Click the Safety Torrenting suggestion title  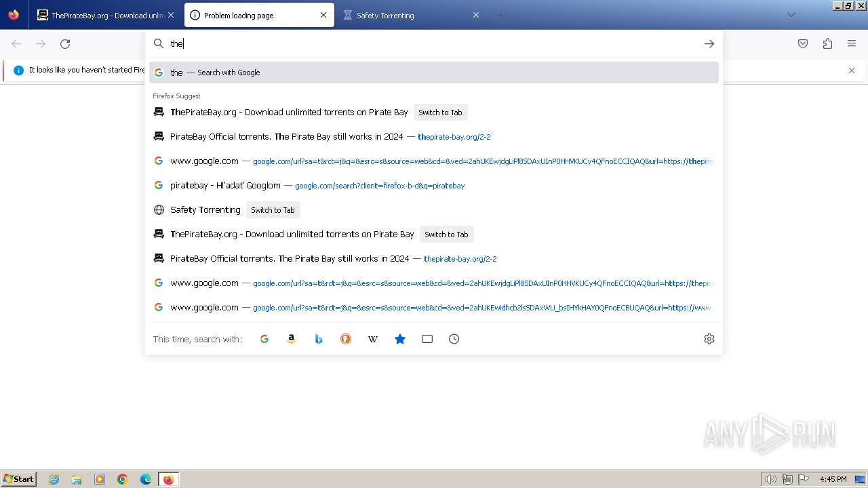205,210
